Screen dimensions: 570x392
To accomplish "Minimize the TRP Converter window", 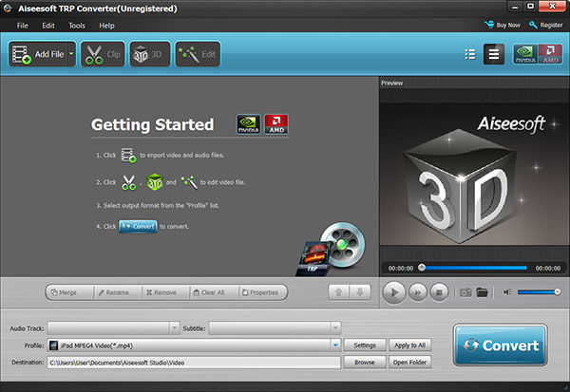I will (515, 7).
